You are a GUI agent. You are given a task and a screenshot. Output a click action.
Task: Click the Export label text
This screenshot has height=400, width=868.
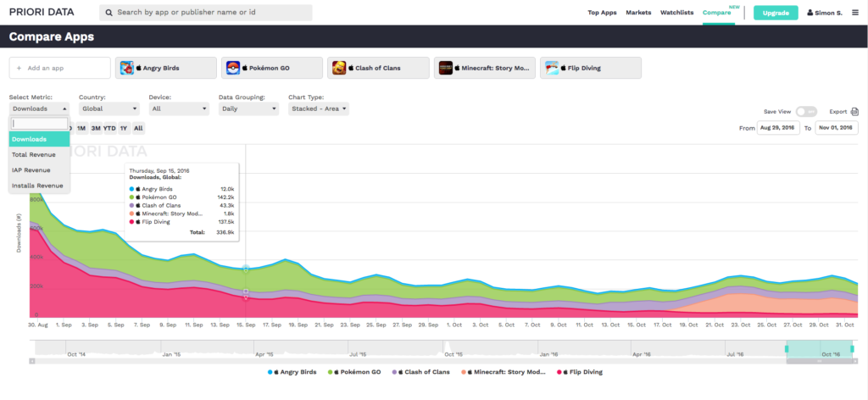pyautogui.click(x=838, y=112)
